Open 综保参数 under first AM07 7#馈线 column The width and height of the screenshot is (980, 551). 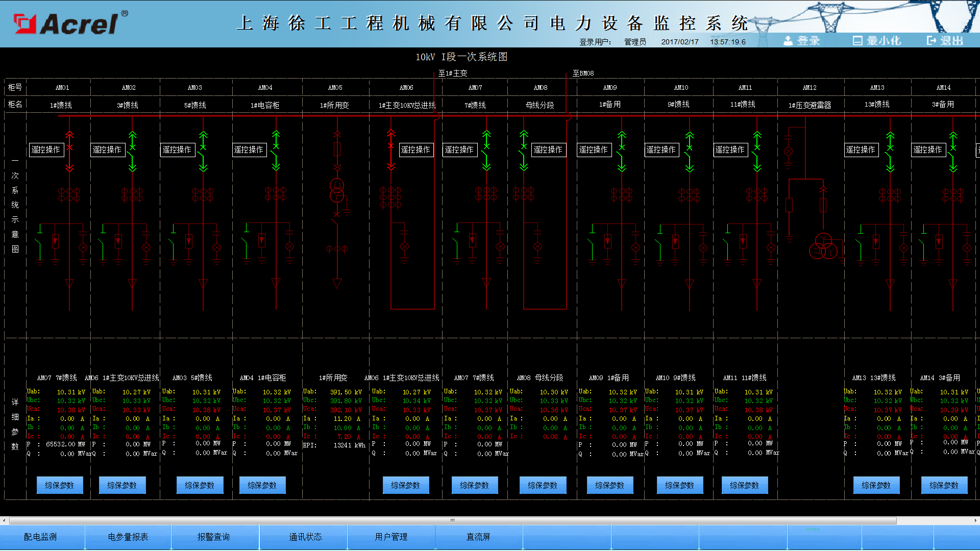coord(60,485)
